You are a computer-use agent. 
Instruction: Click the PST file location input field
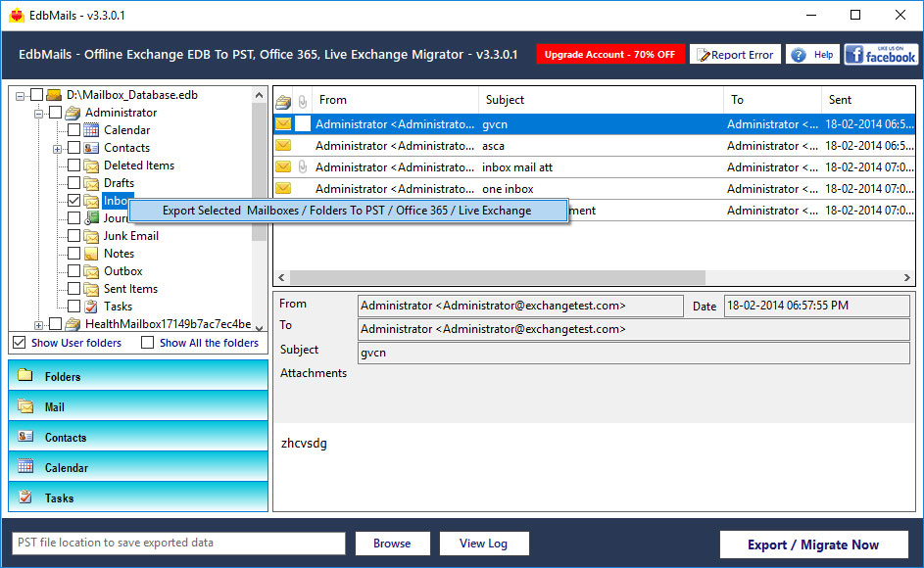(x=176, y=543)
